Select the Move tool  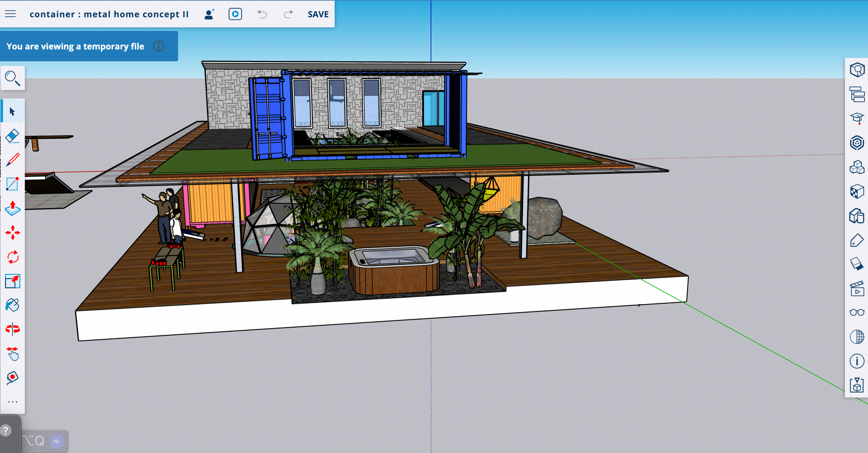coord(13,233)
